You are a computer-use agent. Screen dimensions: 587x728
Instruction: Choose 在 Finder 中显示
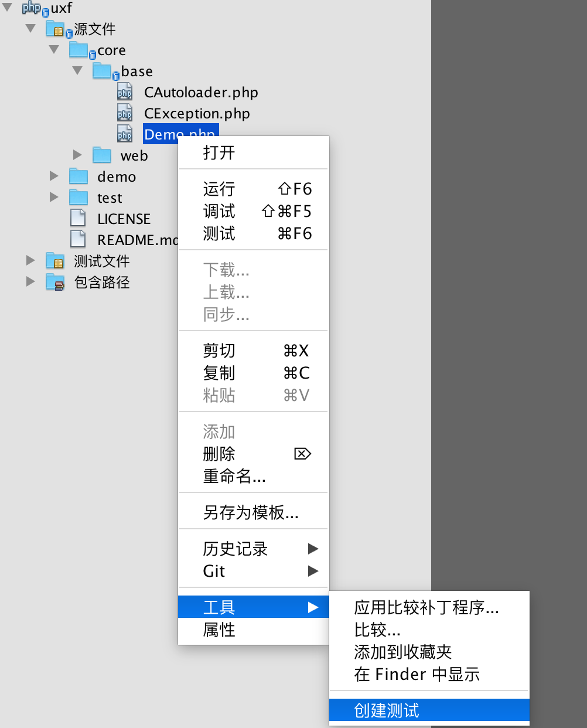click(x=429, y=674)
